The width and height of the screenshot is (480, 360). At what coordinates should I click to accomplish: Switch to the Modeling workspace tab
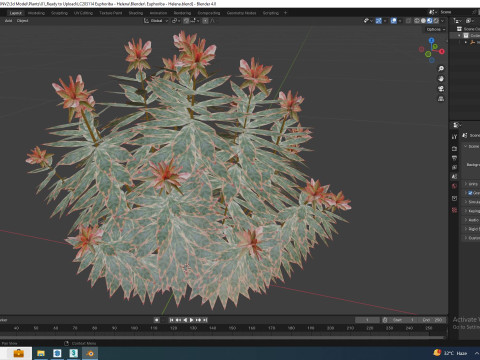36,13
